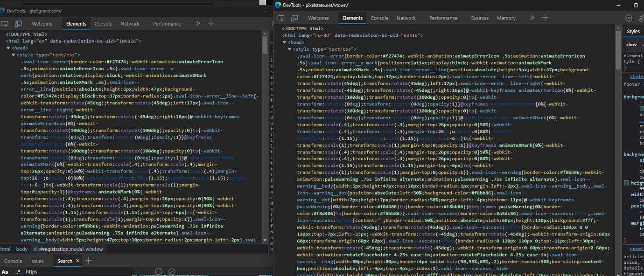Click the inspect element icon in gta5grand DevTools
Image resolution: width=644 pixels, height=276 pixels.
click(5, 24)
